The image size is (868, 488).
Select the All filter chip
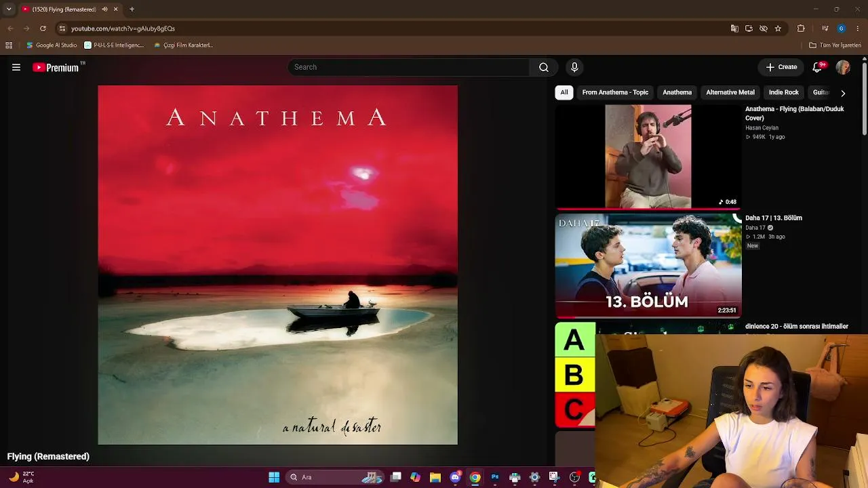[x=564, y=92]
